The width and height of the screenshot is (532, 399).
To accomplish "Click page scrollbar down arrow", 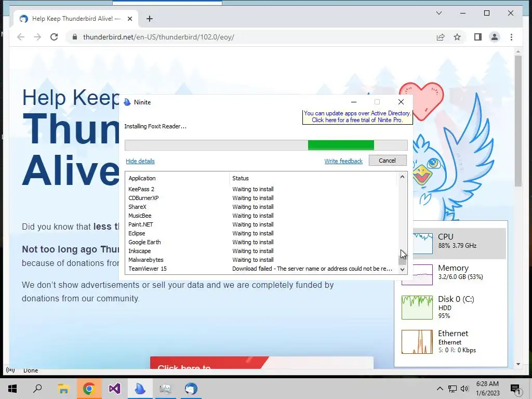I will tap(518, 364).
